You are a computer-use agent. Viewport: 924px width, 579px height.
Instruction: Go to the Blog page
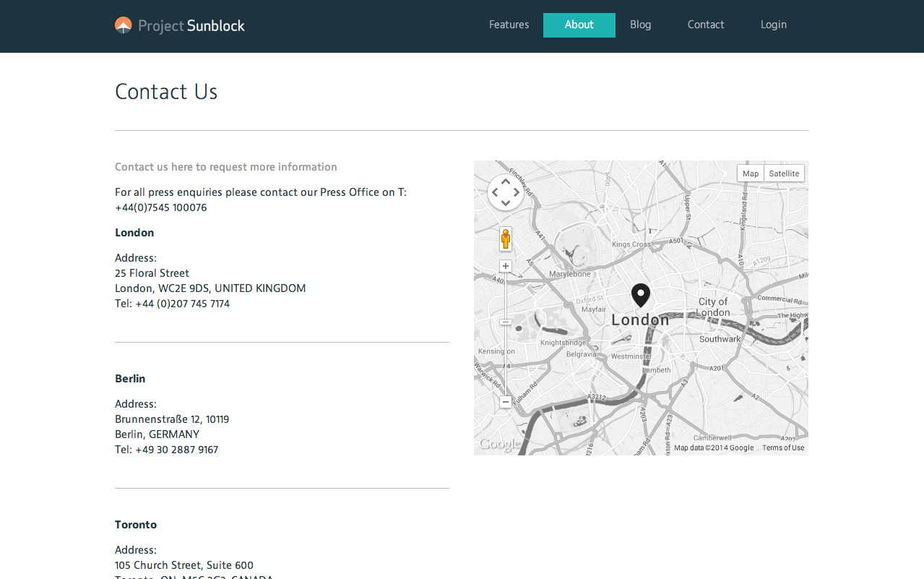[641, 25]
